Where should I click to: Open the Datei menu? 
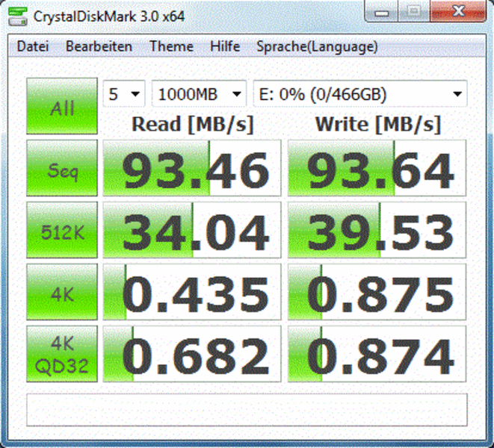click(33, 46)
